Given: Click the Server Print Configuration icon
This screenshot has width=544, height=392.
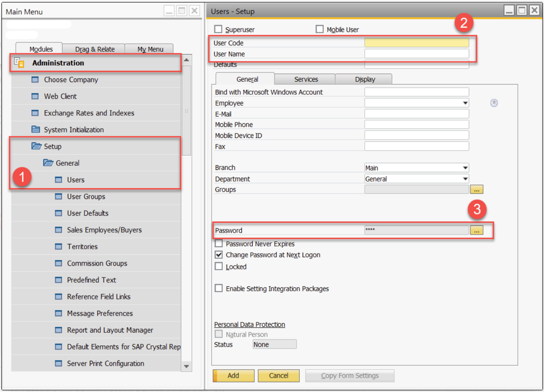Looking at the screenshot, I should [x=58, y=364].
